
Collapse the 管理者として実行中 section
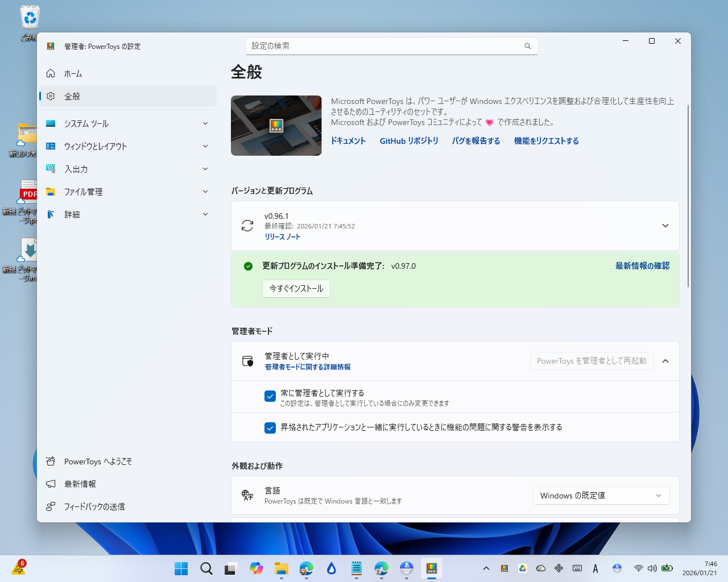[665, 361]
